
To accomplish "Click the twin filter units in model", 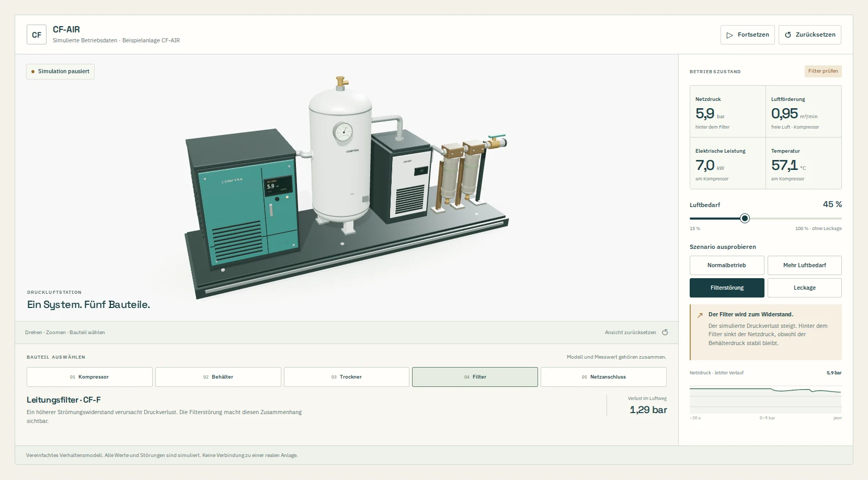I will (460, 174).
